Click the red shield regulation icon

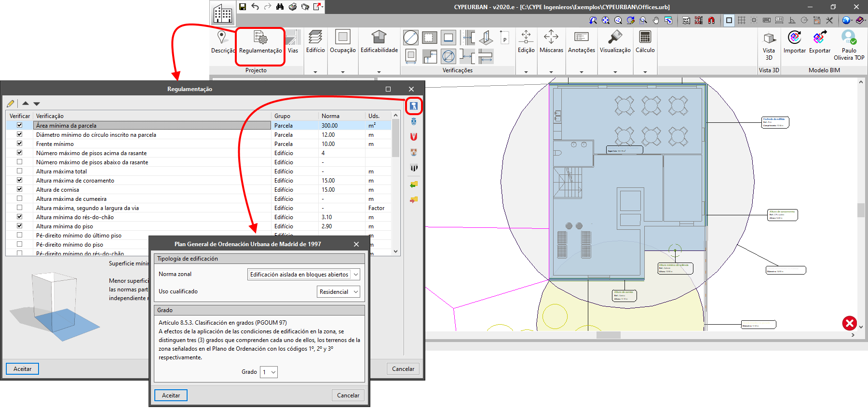coord(414,137)
